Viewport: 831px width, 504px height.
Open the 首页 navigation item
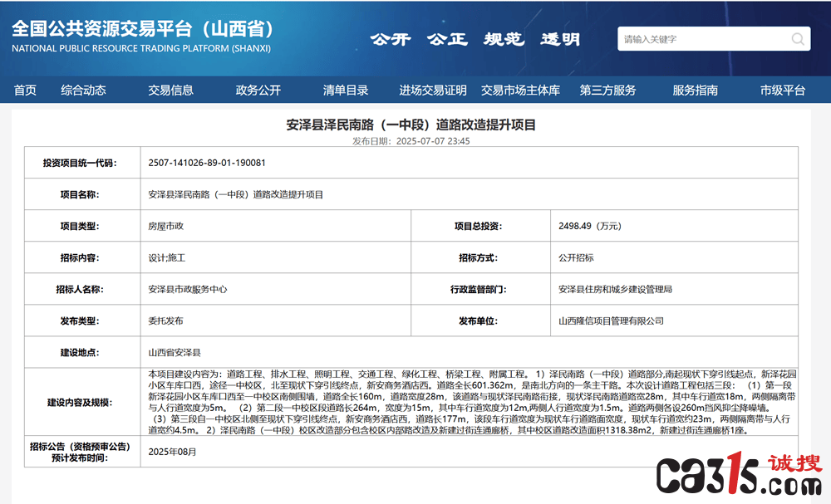point(25,91)
